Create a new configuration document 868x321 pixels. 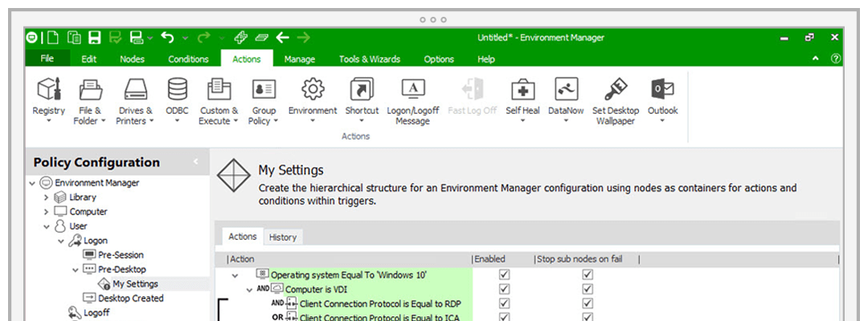[52, 38]
